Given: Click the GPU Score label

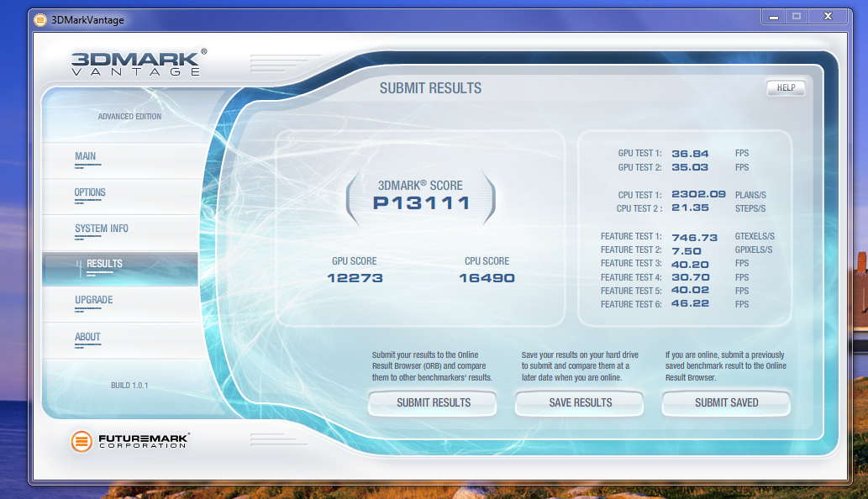Looking at the screenshot, I should click(355, 261).
